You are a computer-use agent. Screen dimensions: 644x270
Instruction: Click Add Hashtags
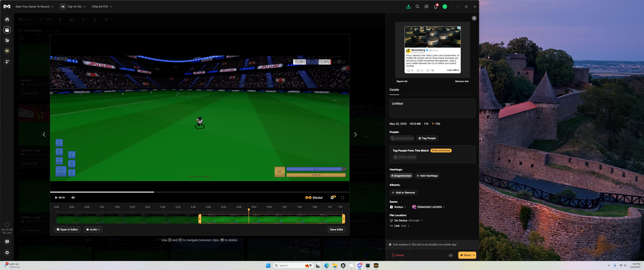427,176
